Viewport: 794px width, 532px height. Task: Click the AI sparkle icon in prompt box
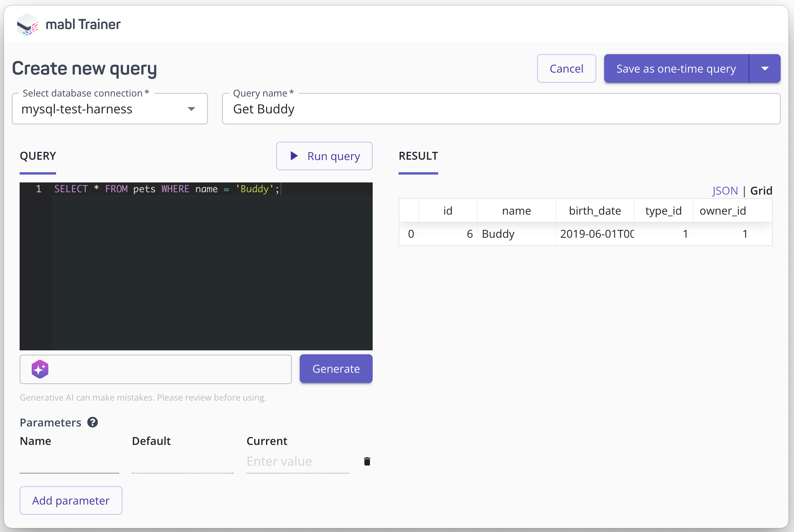pos(40,369)
